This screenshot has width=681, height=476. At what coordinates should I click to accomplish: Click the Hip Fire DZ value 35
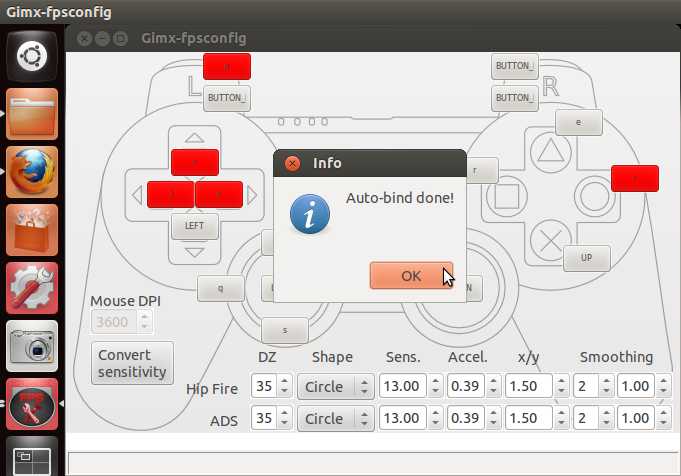point(264,386)
